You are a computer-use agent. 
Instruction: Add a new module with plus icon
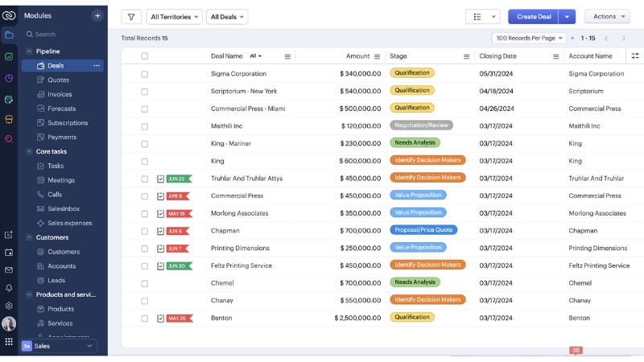pyautogui.click(x=97, y=15)
